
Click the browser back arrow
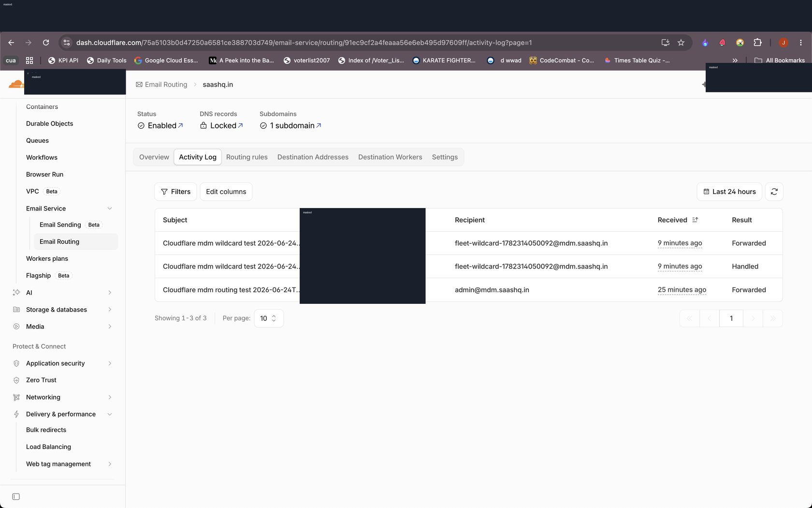point(11,43)
